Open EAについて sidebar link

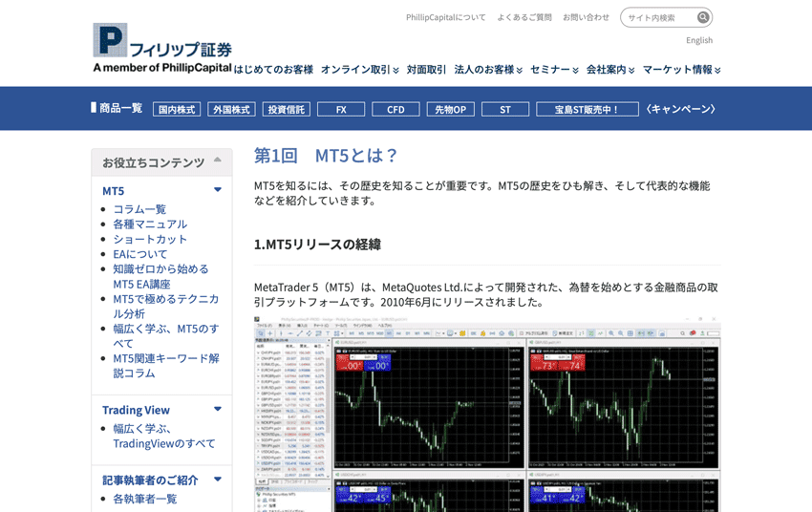[x=140, y=254]
